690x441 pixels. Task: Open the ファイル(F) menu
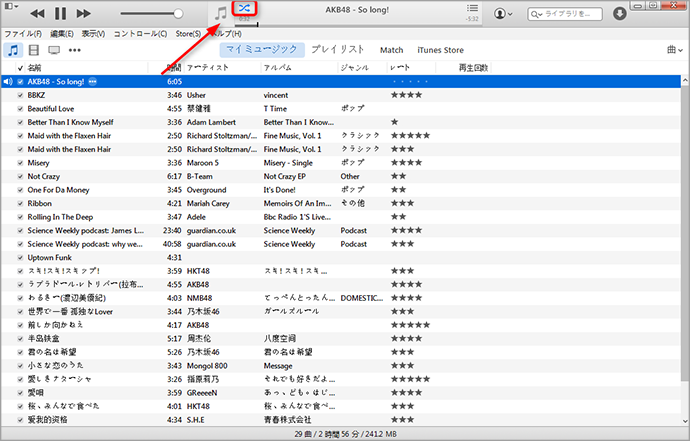tap(23, 34)
